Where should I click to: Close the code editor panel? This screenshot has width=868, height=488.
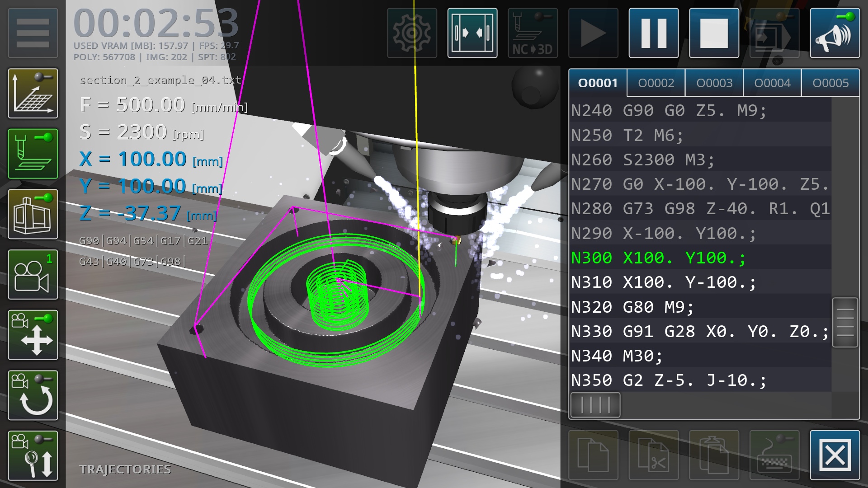pyautogui.click(x=835, y=455)
